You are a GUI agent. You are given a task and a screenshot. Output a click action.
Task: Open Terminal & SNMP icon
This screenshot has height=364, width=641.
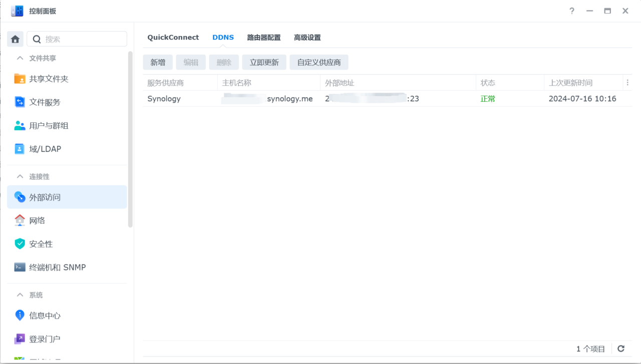[20, 267]
